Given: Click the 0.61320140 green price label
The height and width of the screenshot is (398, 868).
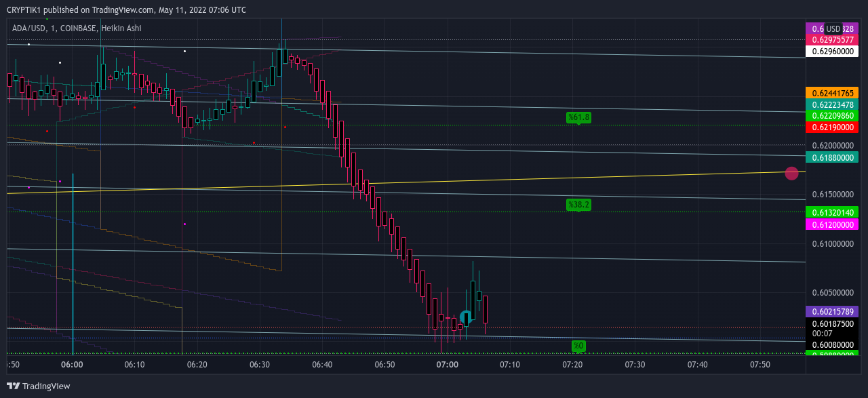Looking at the screenshot, I should coord(832,212).
